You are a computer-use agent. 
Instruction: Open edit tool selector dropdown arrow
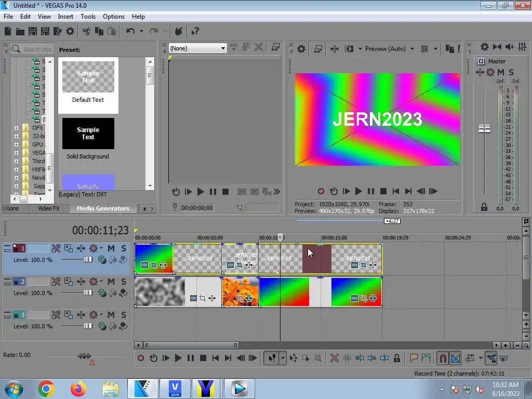(x=283, y=358)
